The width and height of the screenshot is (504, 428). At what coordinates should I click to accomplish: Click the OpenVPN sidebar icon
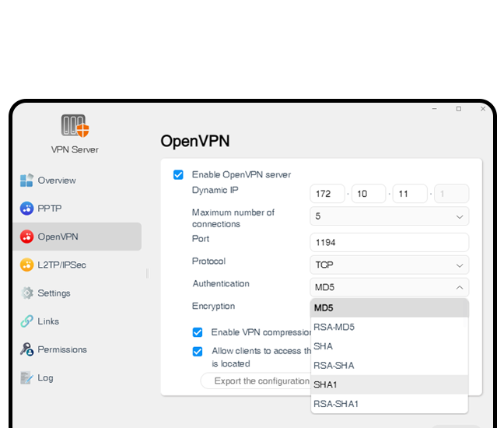pos(27,237)
